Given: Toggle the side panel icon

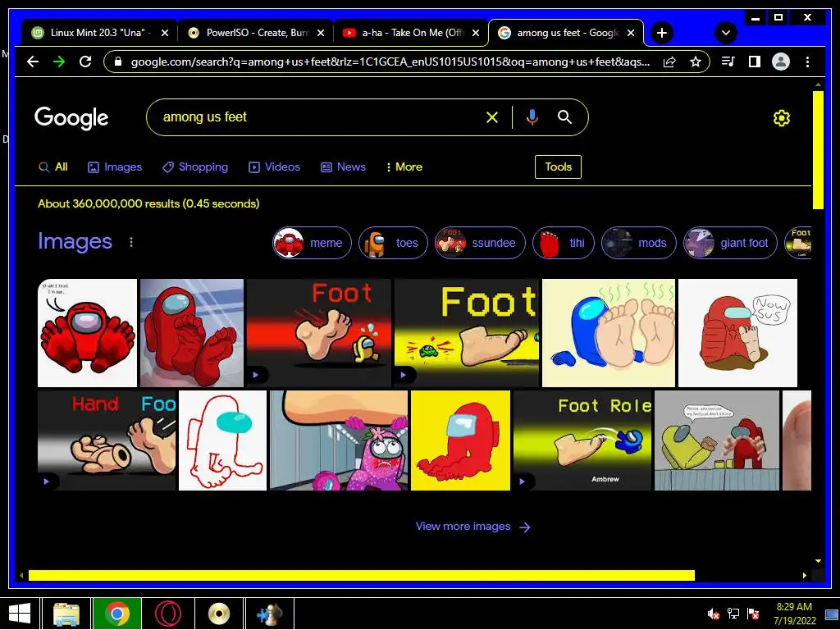Looking at the screenshot, I should pos(755,62).
